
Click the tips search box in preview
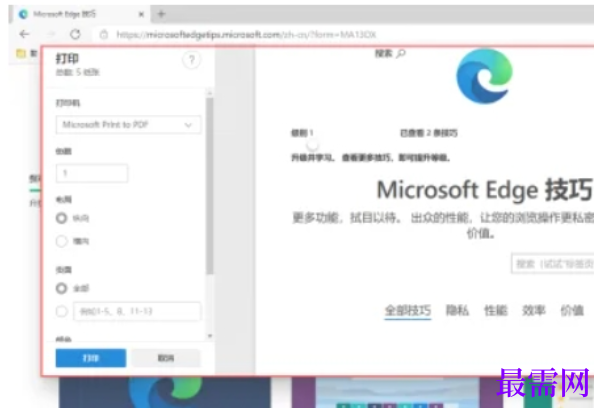tap(553, 264)
